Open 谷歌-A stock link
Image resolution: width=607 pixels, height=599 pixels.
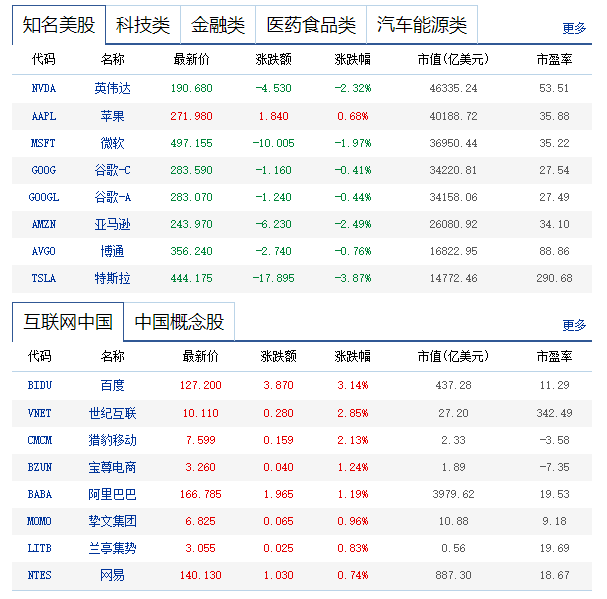coord(112,197)
